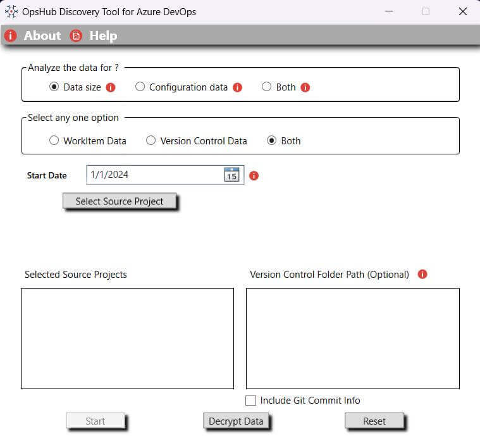Select the Data size radio button
This screenshot has height=448, width=480.
tap(54, 87)
